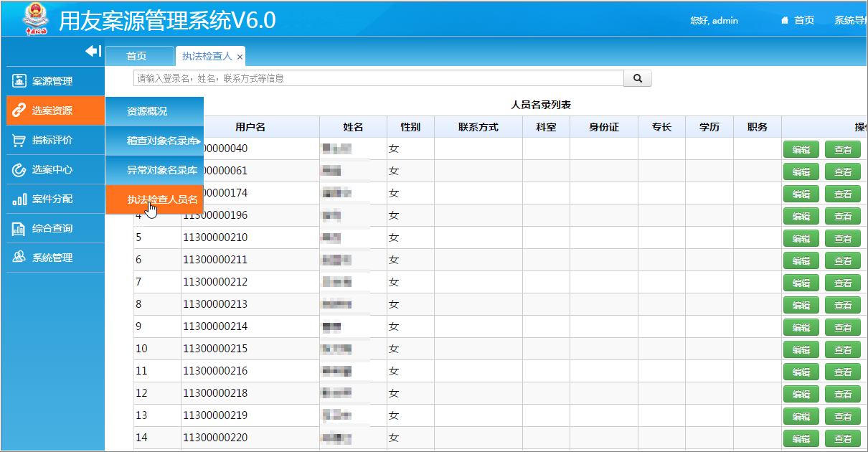Click 编辑 for user 11300000213
The height and width of the screenshot is (452, 868).
801,305
